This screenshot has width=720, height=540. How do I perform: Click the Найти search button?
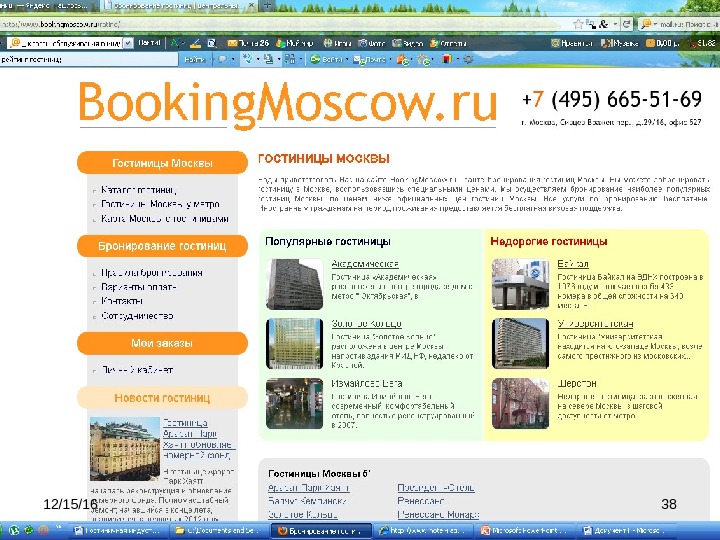click(194, 59)
